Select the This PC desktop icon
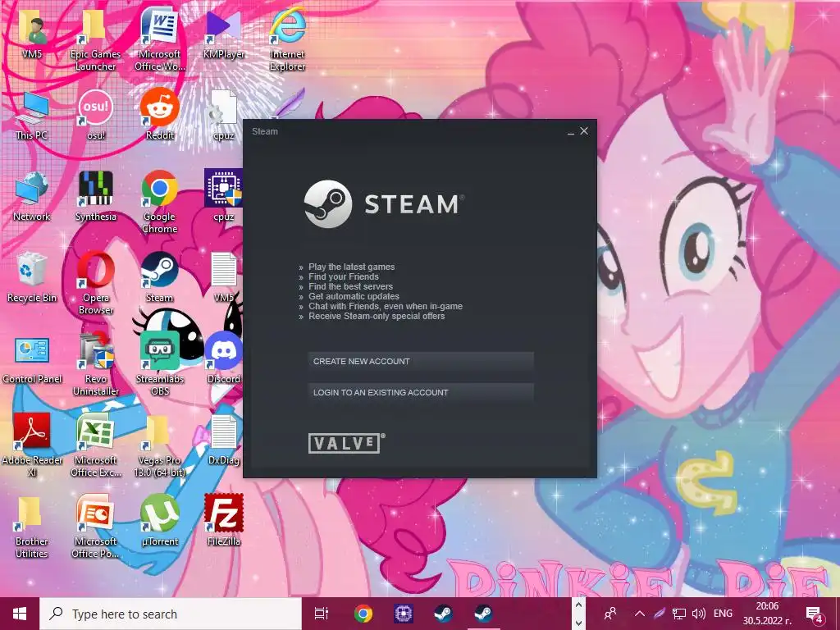This screenshot has width=840, height=630. tap(32, 115)
